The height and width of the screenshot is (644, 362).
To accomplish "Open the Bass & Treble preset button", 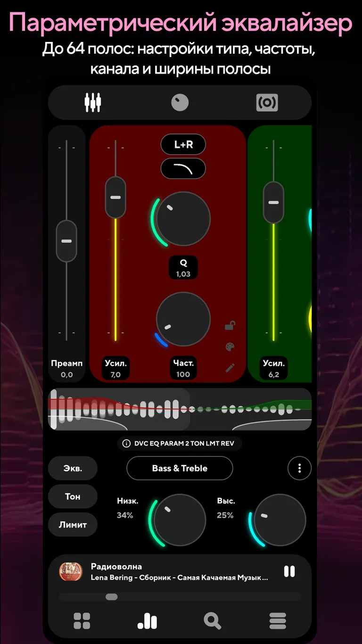I will [x=180, y=468].
